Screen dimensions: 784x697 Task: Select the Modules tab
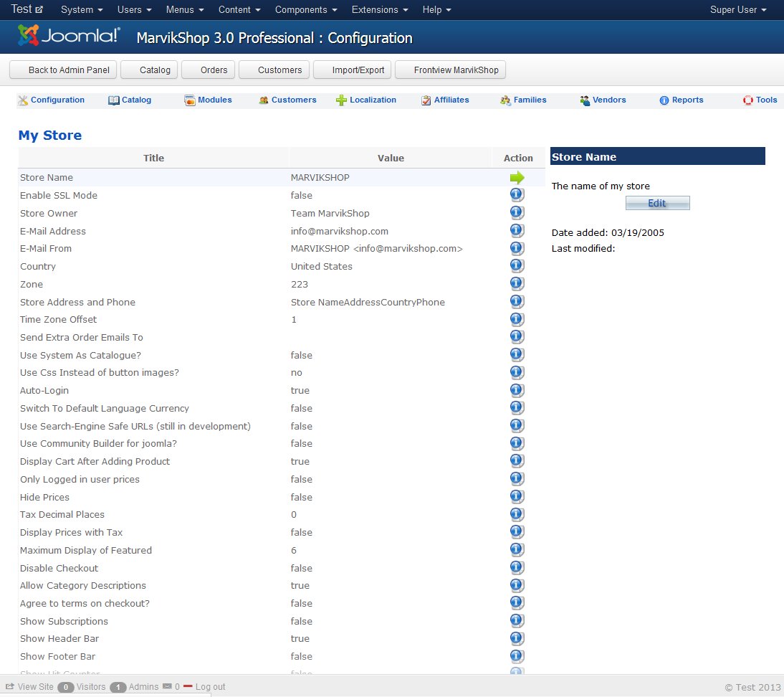tap(208, 100)
